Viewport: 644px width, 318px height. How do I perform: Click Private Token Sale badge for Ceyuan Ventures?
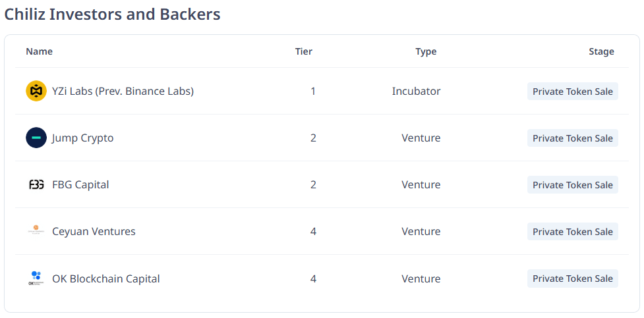coord(572,232)
